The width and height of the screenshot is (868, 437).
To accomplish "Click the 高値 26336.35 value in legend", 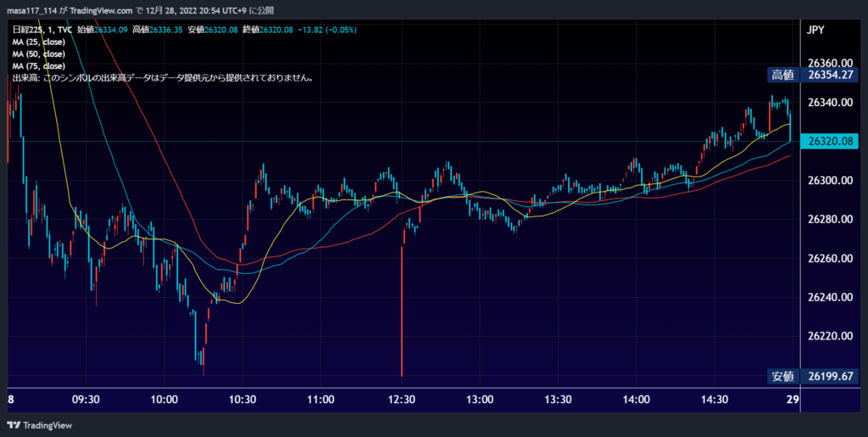I will 157,30.
